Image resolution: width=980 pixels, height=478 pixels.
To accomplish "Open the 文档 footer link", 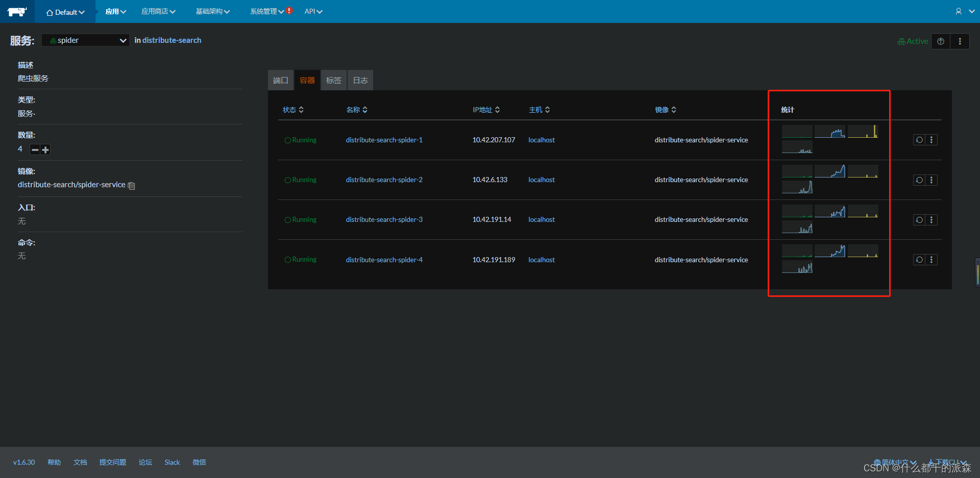I will click(80, 462).
